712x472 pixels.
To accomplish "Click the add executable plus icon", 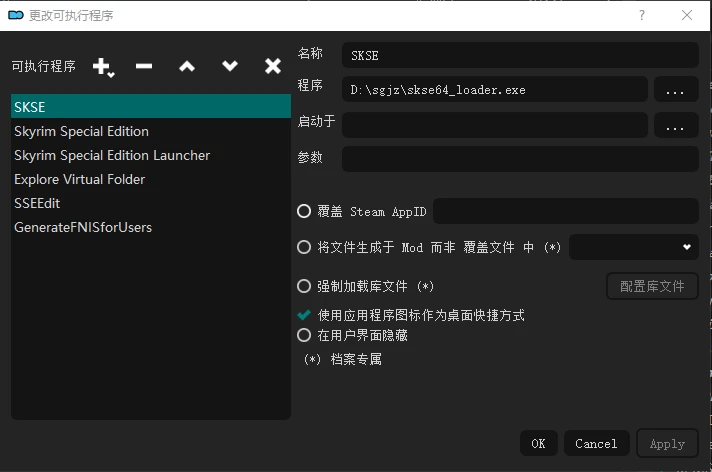I will [x=104, y=67].
